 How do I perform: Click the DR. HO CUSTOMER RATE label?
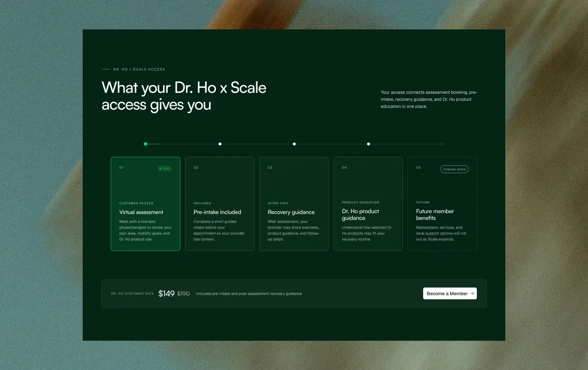tap(132, 294)
